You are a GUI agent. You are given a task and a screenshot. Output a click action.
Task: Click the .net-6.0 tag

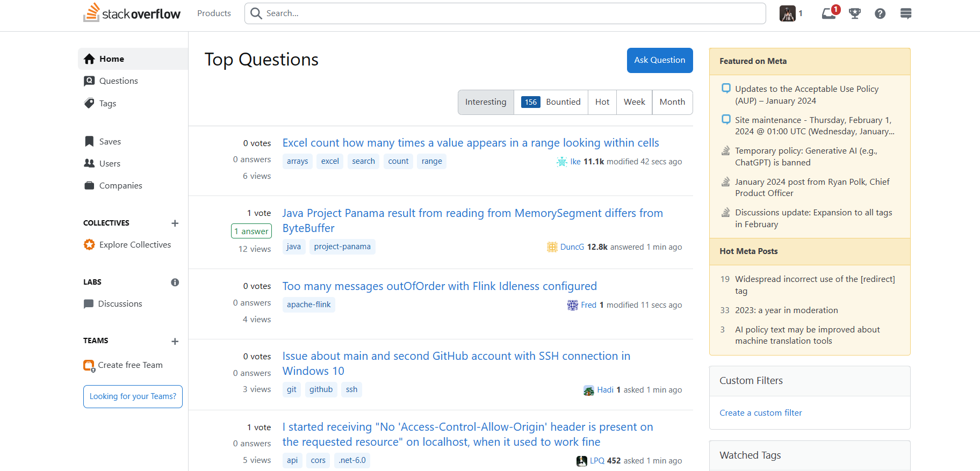click(352, 460)
